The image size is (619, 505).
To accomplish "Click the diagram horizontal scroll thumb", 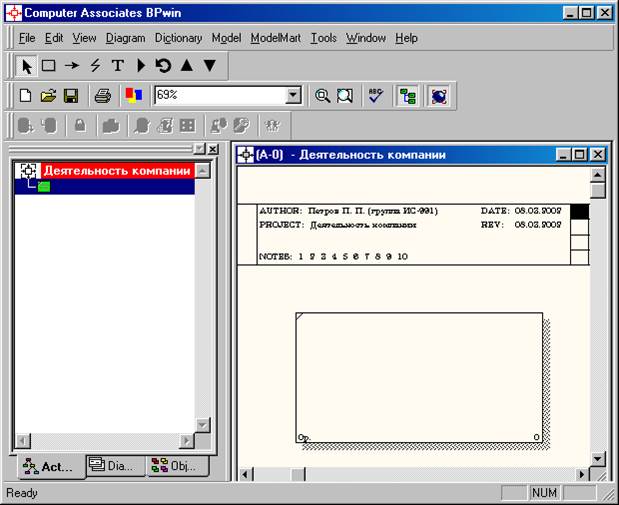I will click(298, 474).
